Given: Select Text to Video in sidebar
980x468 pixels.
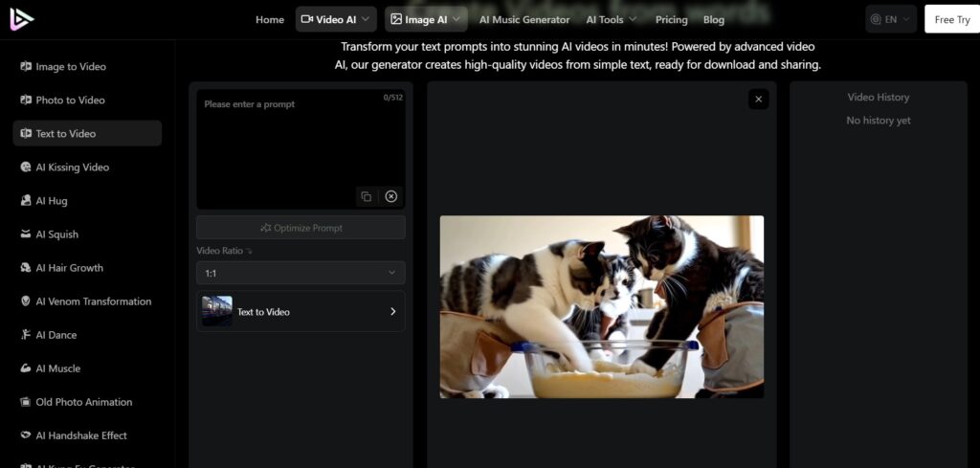Looking at the screenshot, I should [x=87, y=133].
